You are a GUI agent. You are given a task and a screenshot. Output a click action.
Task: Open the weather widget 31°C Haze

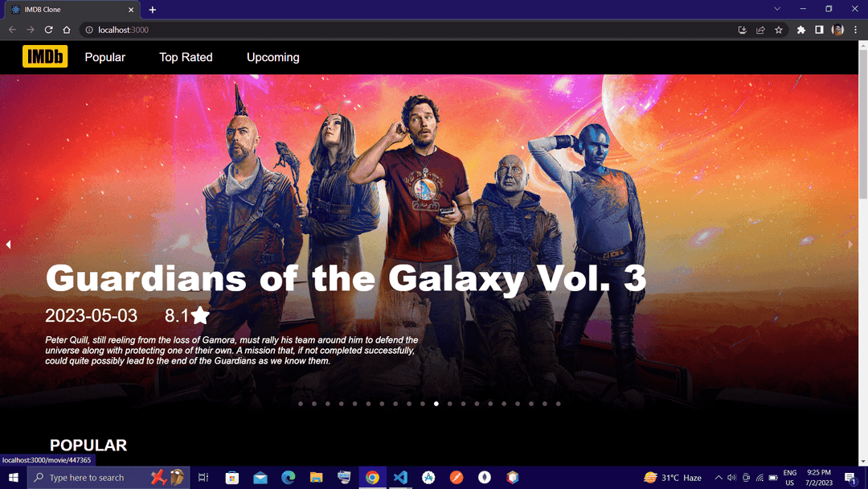point(673,478)
